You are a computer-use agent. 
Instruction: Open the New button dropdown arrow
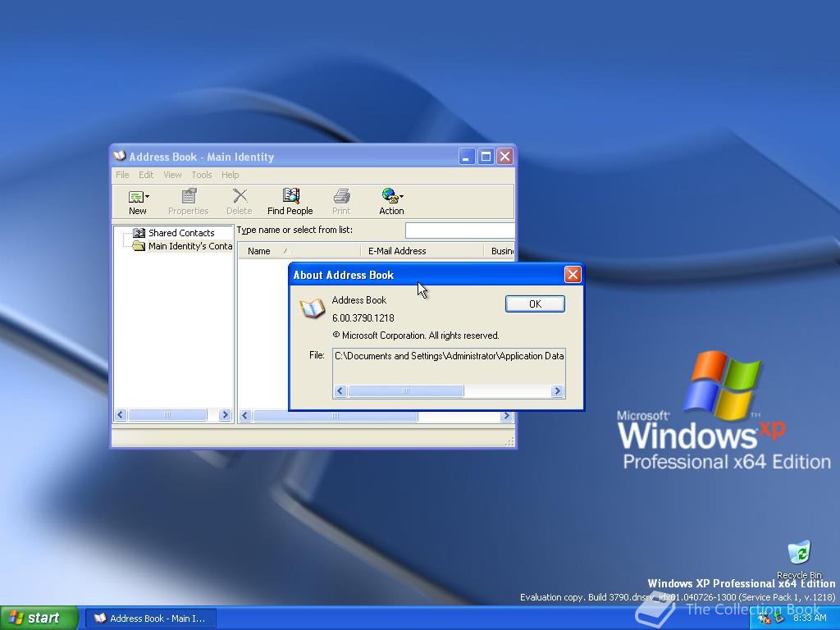pos(149,195)
